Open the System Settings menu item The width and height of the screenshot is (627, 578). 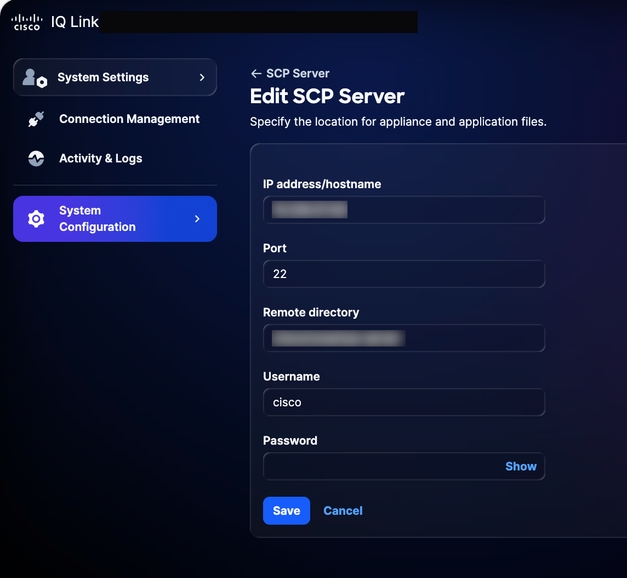[x=115, y=77]
